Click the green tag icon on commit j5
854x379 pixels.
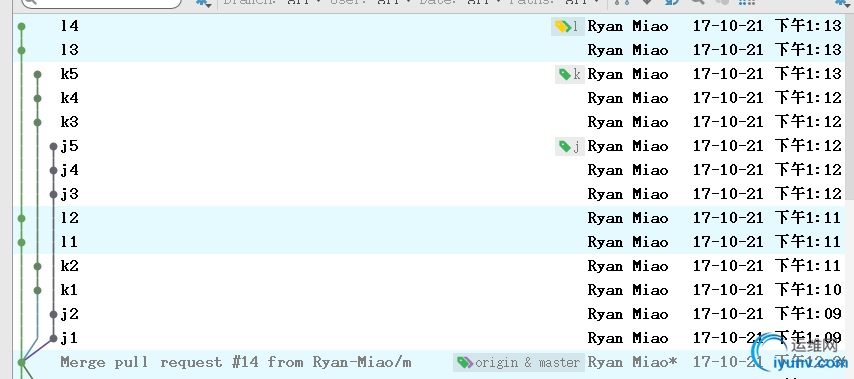pyautogui.click(x=565, y=146)
